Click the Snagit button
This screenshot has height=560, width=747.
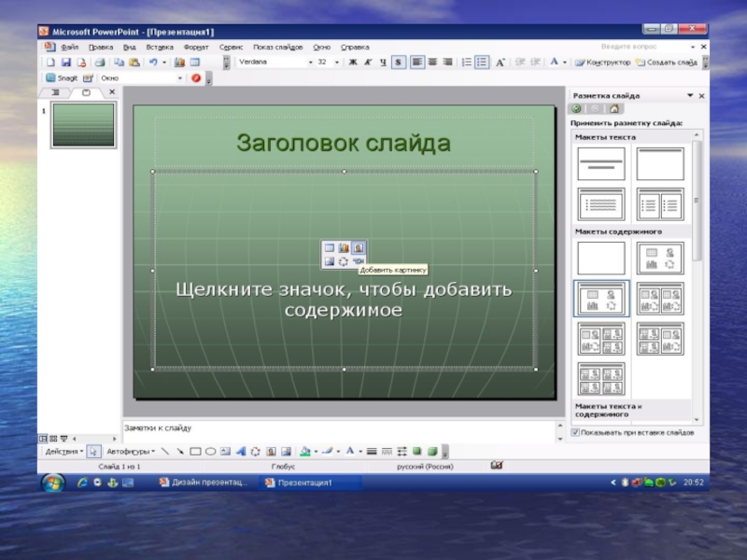coord(62,78)
